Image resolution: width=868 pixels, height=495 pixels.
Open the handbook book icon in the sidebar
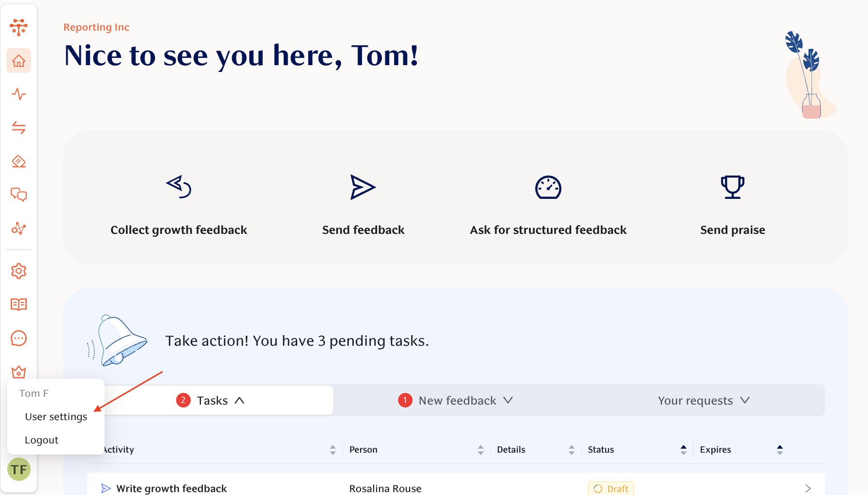18,304
